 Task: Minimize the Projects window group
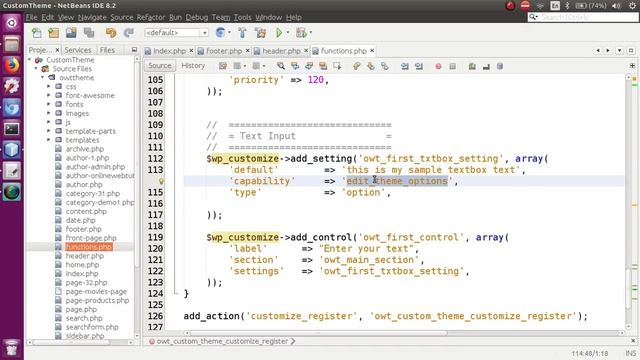click(134, 50)
